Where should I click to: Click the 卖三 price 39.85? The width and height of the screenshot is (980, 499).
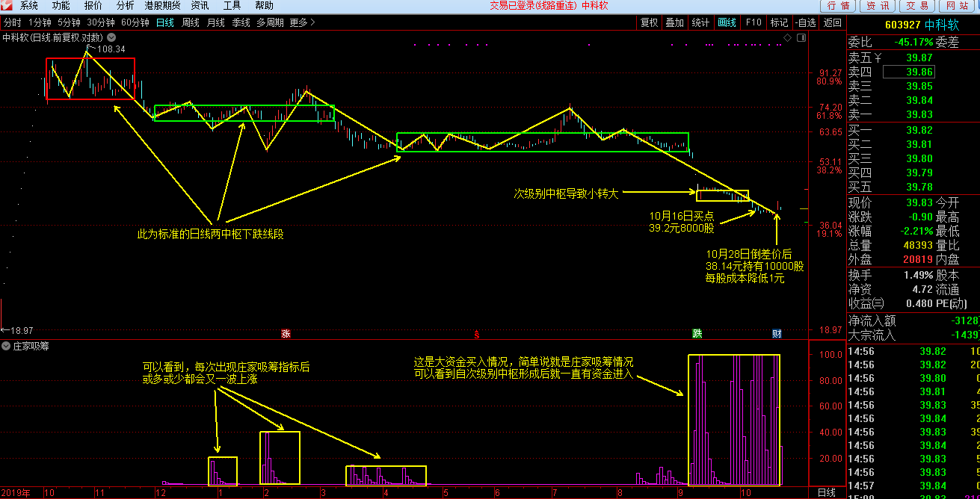[x=919, y=87]
